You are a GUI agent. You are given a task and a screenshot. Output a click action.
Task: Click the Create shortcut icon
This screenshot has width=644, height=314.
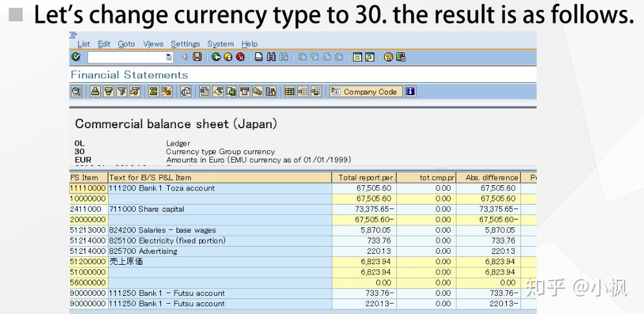point(370,57)
